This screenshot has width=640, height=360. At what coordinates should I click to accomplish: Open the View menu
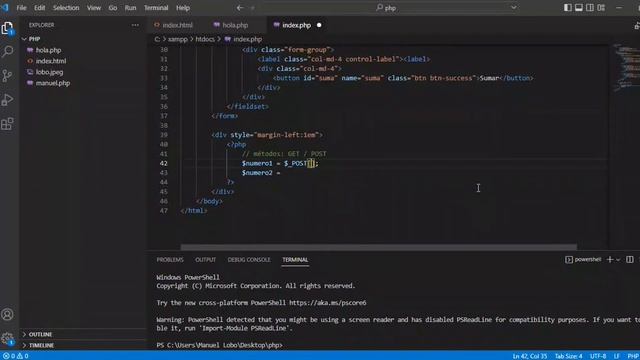tap(94, 8)
